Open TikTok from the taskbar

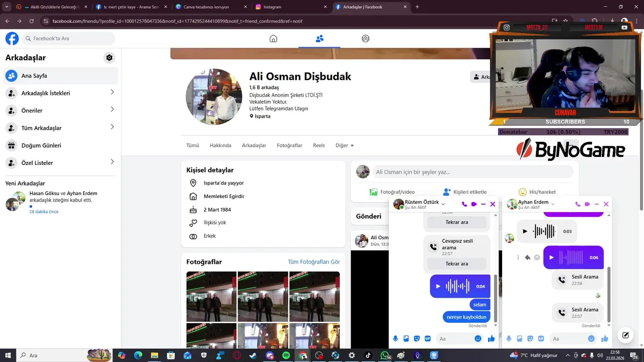point(368,355)
